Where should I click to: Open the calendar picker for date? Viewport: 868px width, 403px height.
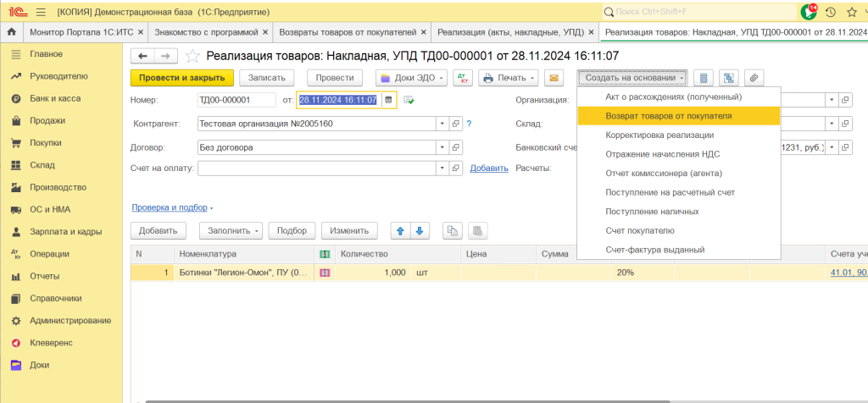tap(388, 100)
